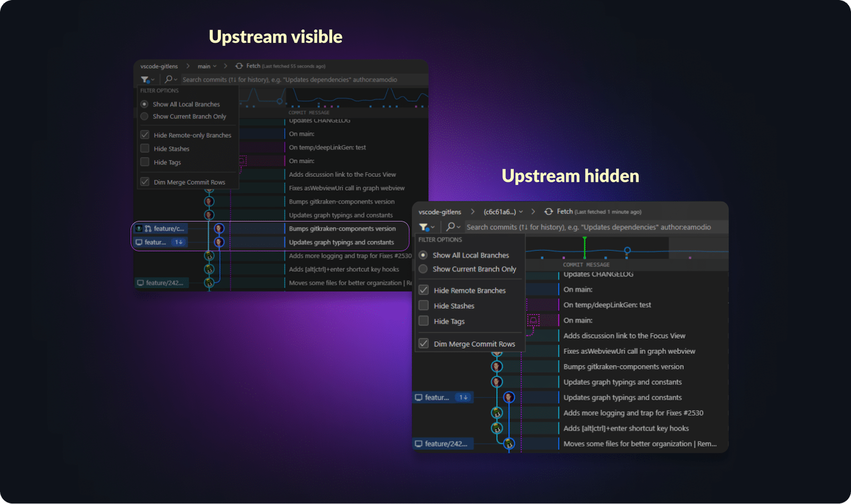Click a commit author avatar in the graph
Image resolution: width=851 pixels, height=504 pixels.
coord(209,201)
